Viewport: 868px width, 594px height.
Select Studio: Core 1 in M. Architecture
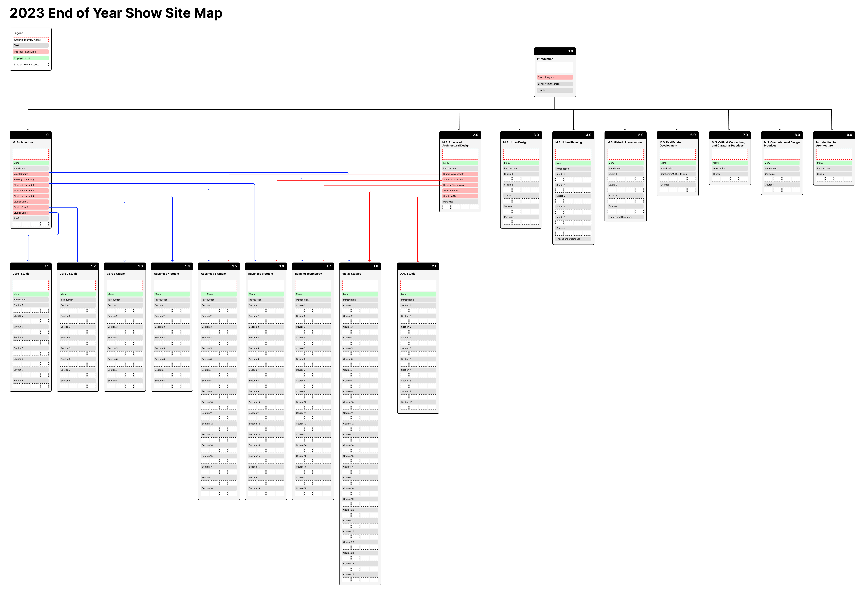[30, 213]
